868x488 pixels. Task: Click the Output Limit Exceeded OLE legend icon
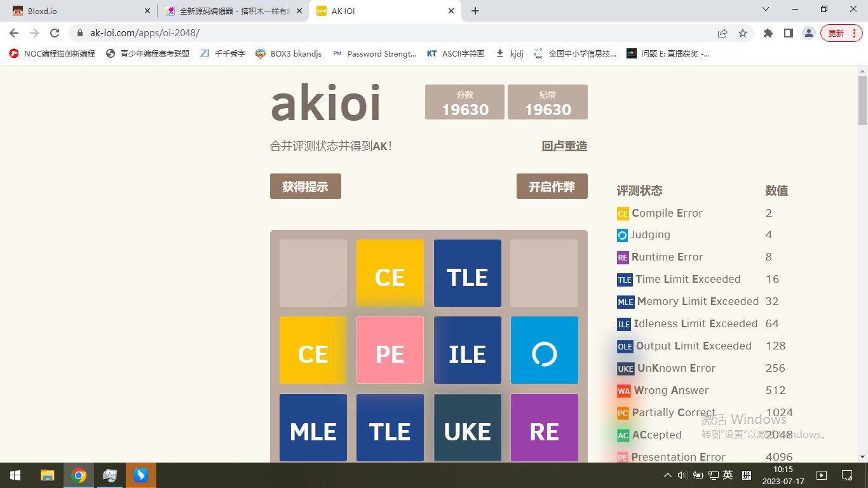tap(625, 346)
